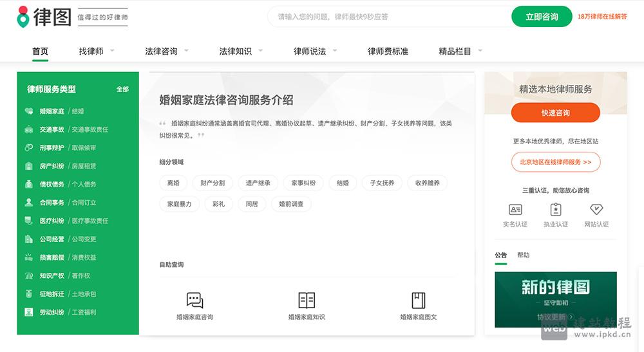
Task: Click 个人债务 sub-link in sidebar
Action: tap(84, 184)
